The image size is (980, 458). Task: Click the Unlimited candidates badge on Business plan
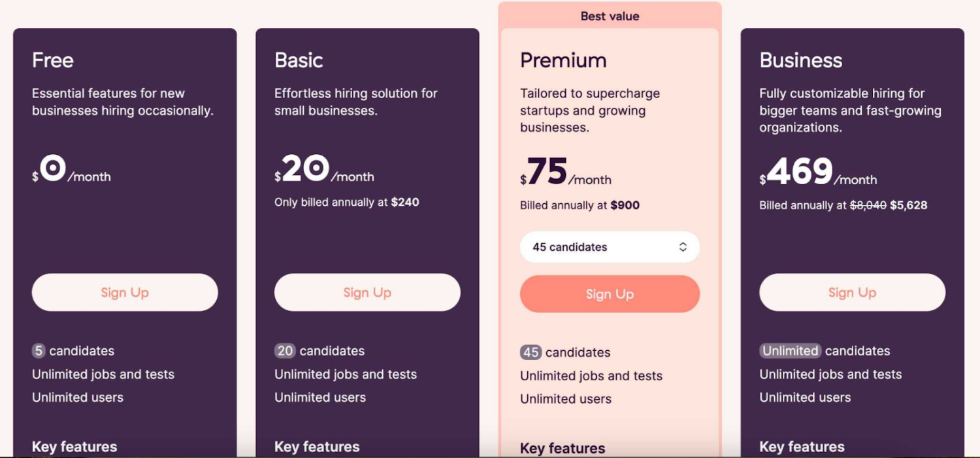click(x=790, y=351)
